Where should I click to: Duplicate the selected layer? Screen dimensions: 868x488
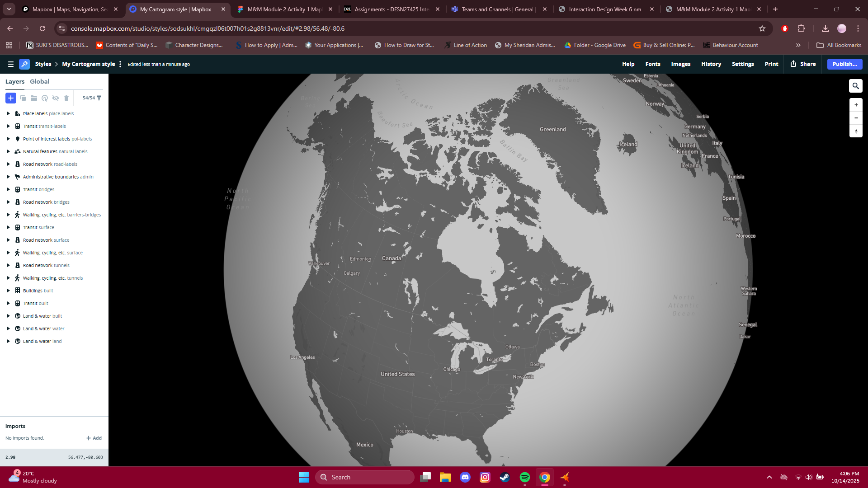click(23, 98)
